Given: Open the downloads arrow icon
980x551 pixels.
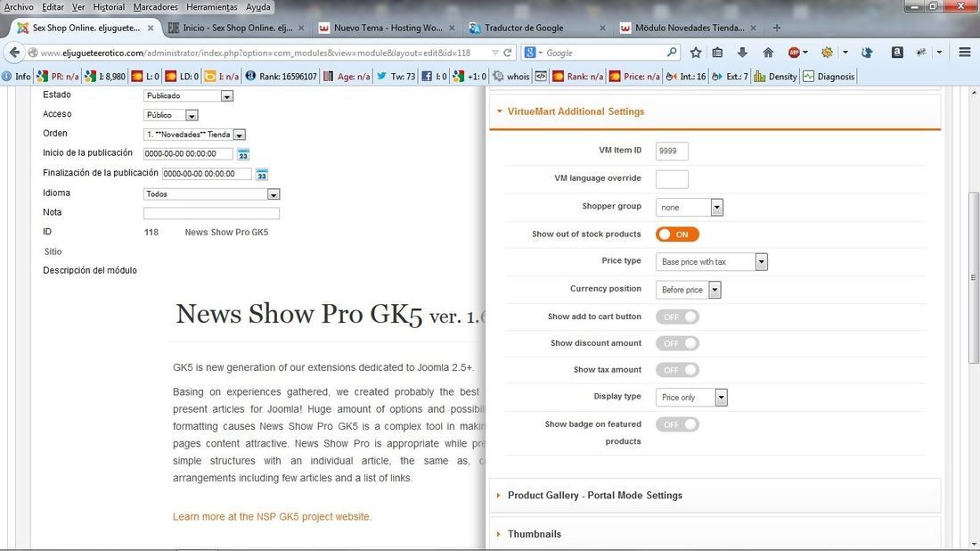Looking at the screenshot, I should pyautogui.click(x=742, y=53).
